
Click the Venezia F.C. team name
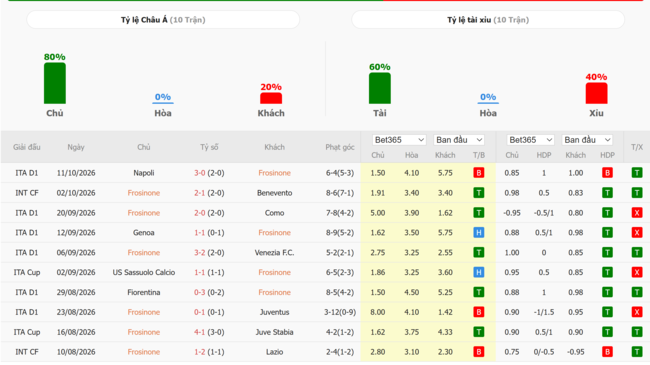tap(274, 253)
